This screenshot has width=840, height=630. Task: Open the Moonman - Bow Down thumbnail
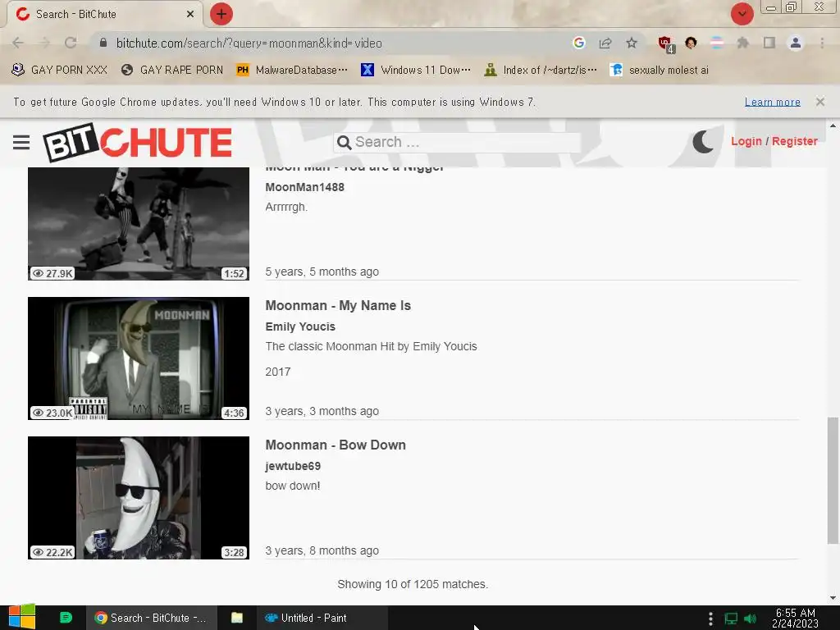(x=138, y=498)
